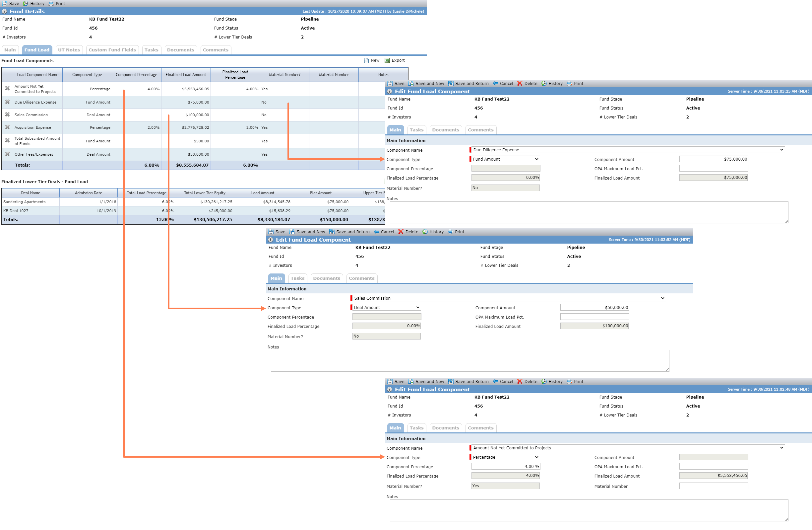Open the Due Diligence Expense component name dropdown
812x530 pixels.
pyautogui.click(x=628, y=150)
